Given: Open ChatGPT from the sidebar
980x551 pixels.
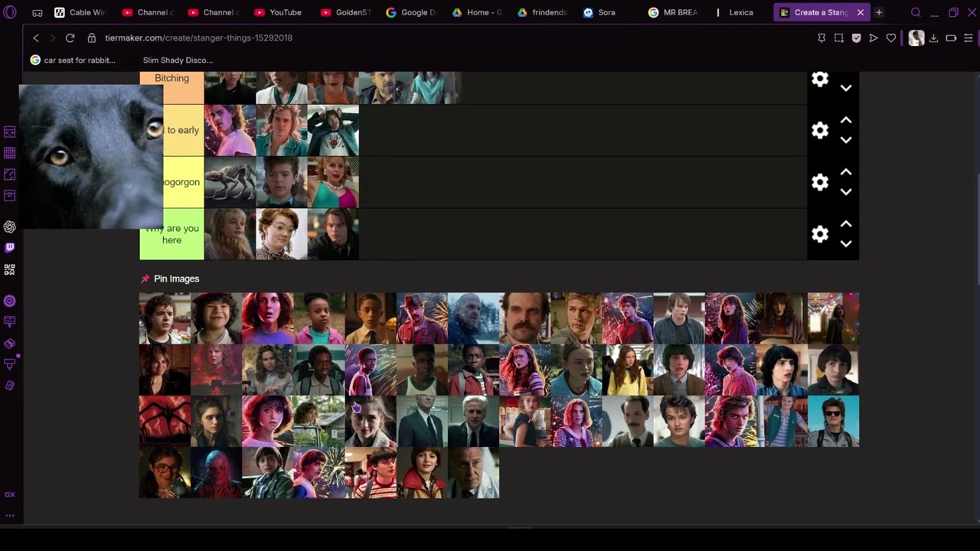Looking at the screenshot, I should click(10, 227).
